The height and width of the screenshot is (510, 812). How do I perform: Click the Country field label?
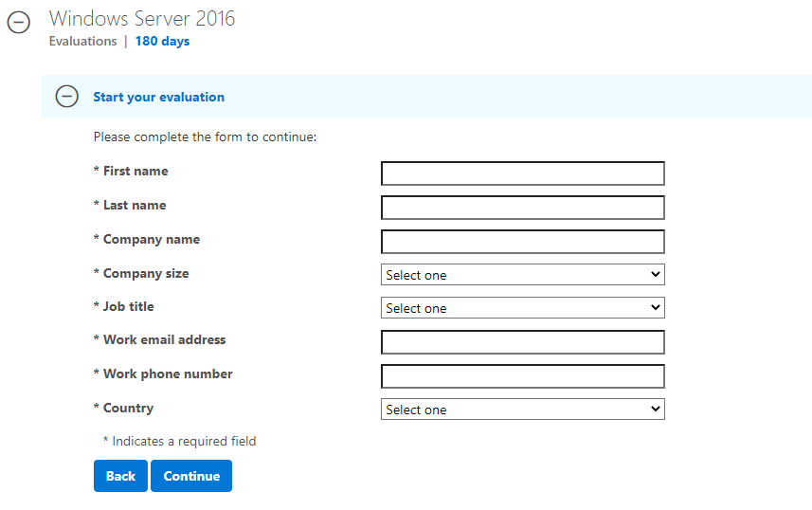pyautogui.click(x=129, y=409)
